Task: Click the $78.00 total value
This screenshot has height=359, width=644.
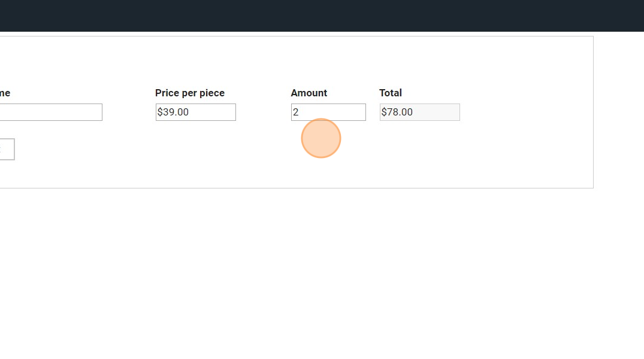Action: tap(397, 112)
